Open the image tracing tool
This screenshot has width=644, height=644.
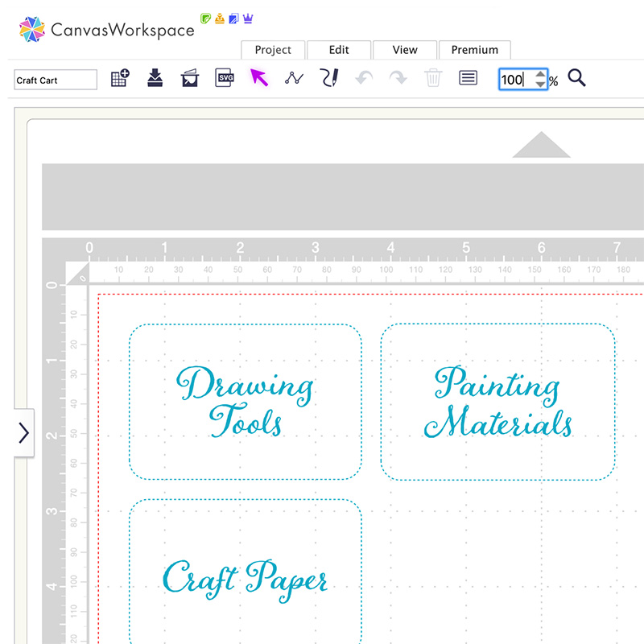(190, 79)
